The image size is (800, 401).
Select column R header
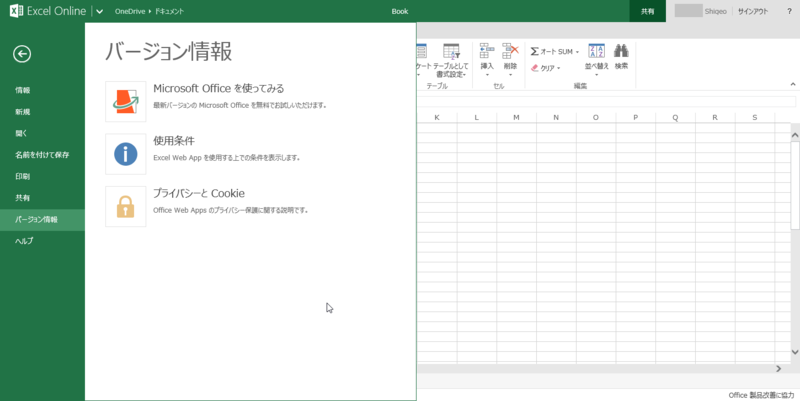pos(715,117)
